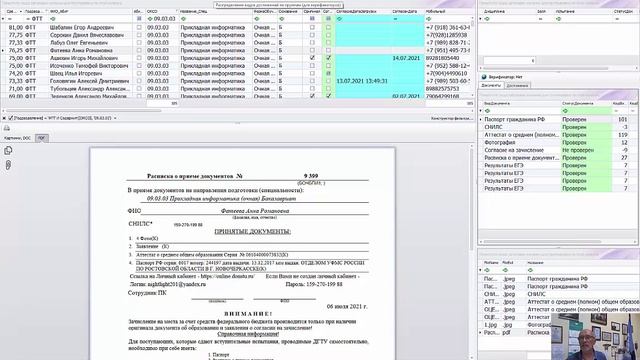Select the Исоченко Тимофей Викторович row
This screenshot has width=640, height=360.
(237, 66)
